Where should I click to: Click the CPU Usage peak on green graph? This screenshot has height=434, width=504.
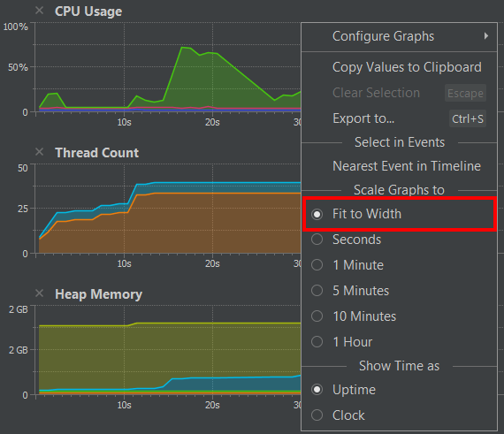pos(182,48)
